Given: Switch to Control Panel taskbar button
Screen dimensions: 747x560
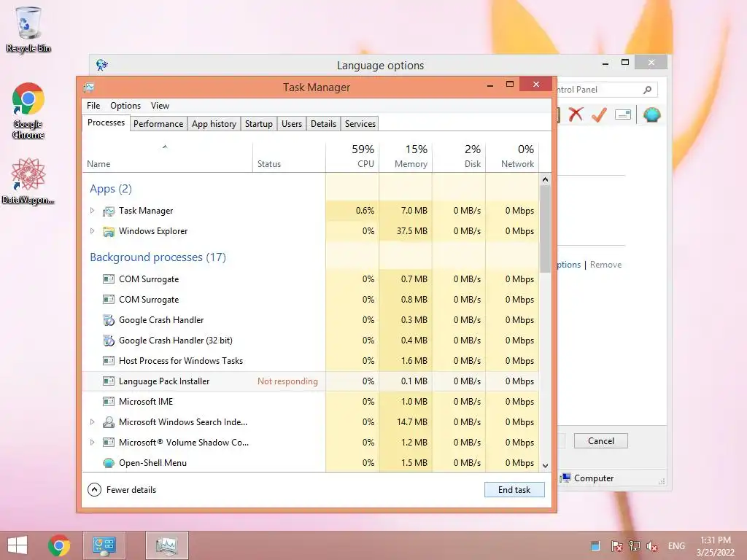Looking at the screenshot, I should tap(104, 545).
